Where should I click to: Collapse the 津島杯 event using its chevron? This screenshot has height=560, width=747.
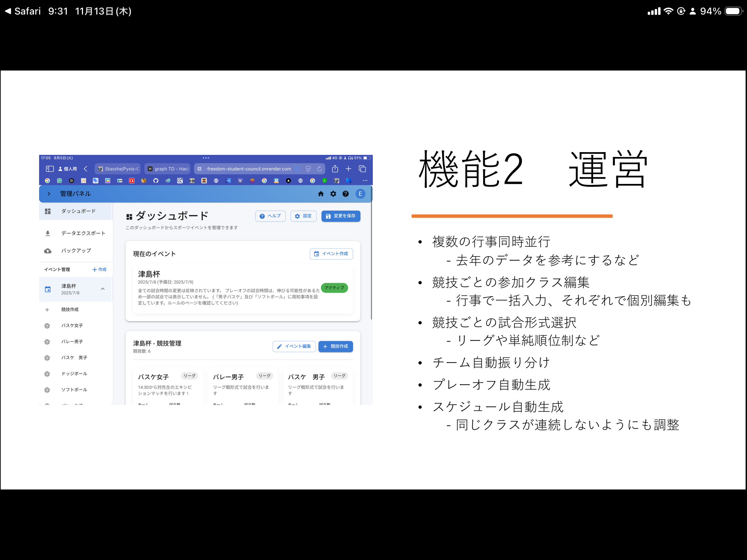102,289
